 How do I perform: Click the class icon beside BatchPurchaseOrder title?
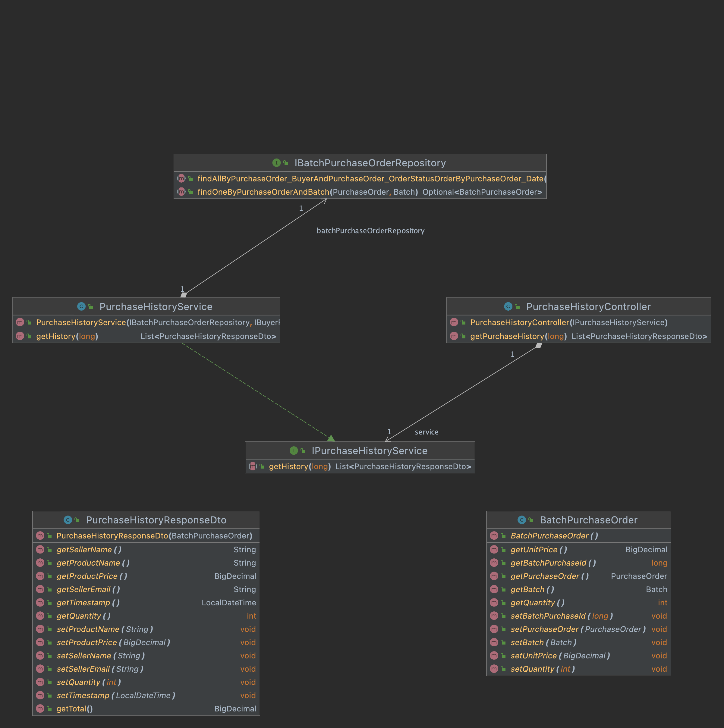(522, 519)
